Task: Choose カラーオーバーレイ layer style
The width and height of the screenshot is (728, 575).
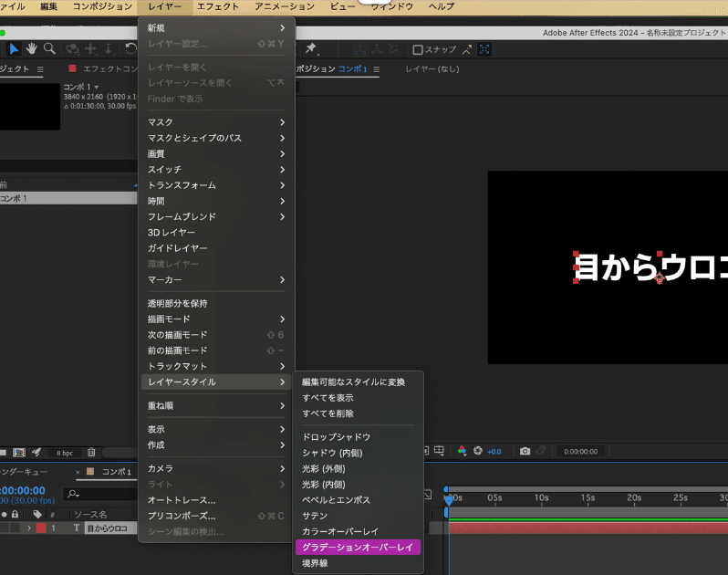Action: pos(358,531)
